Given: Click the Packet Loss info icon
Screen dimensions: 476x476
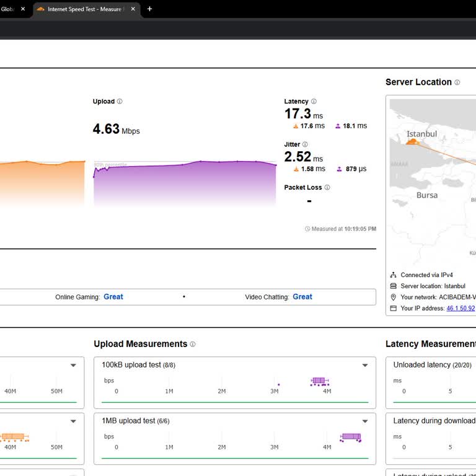Looking at the screenshot, I should click(x=327, y=187).
